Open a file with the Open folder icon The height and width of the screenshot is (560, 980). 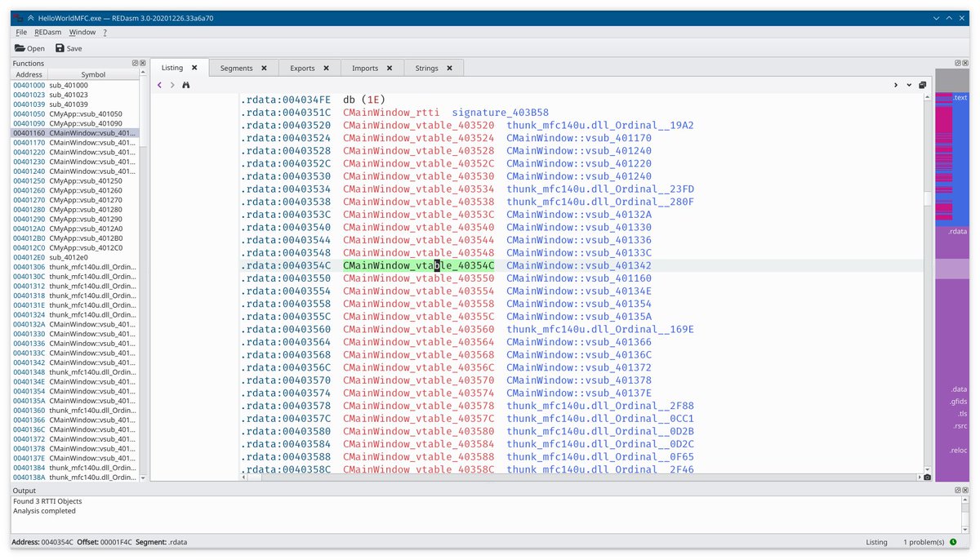pos(20,48)
